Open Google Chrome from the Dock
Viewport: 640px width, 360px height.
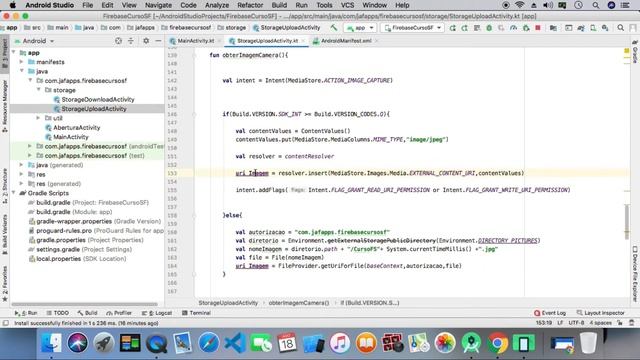(x=497, y=342)
